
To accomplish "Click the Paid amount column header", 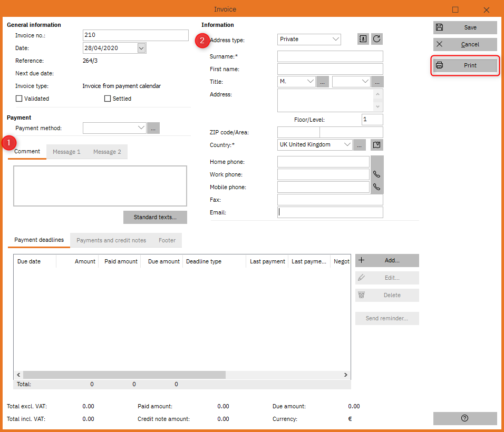I will (120, 261).
